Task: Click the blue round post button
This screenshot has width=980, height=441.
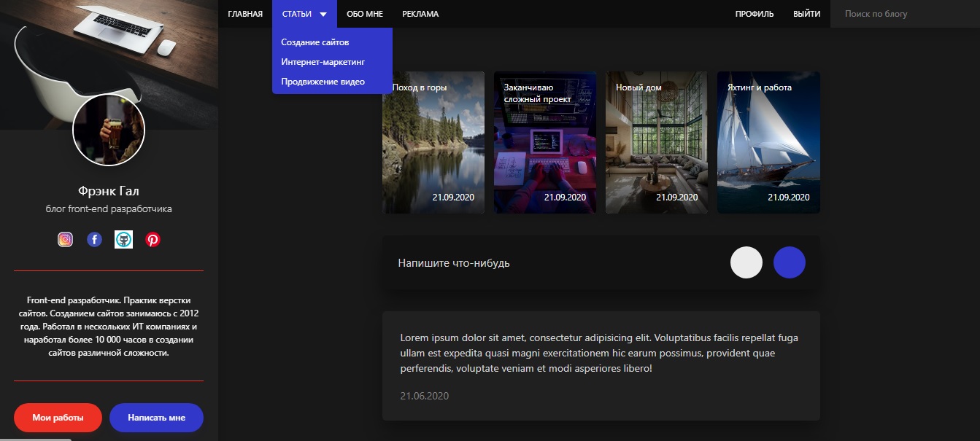Action: tap(790, 262)
